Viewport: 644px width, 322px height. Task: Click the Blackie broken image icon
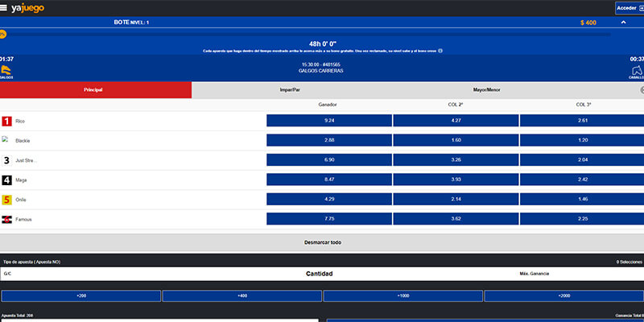tap(6, 139)
